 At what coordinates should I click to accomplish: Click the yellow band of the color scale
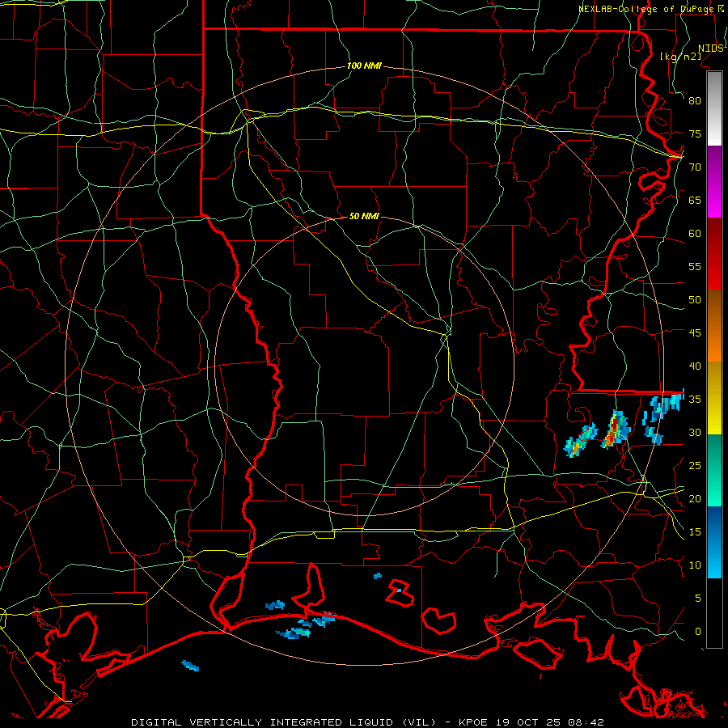tap(714, 398)
